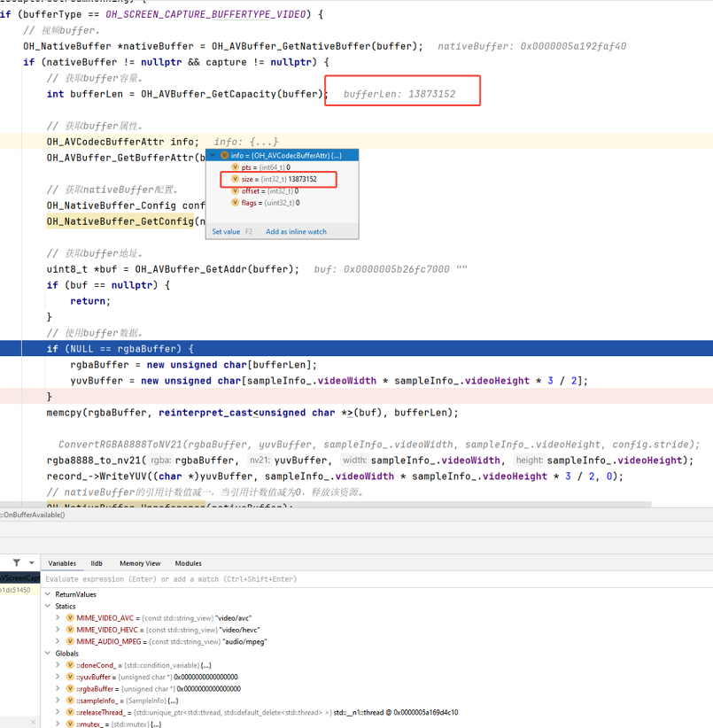Collapse the Statics group in Variables
The height and width of the screenshot is (728, 713).
48,606
